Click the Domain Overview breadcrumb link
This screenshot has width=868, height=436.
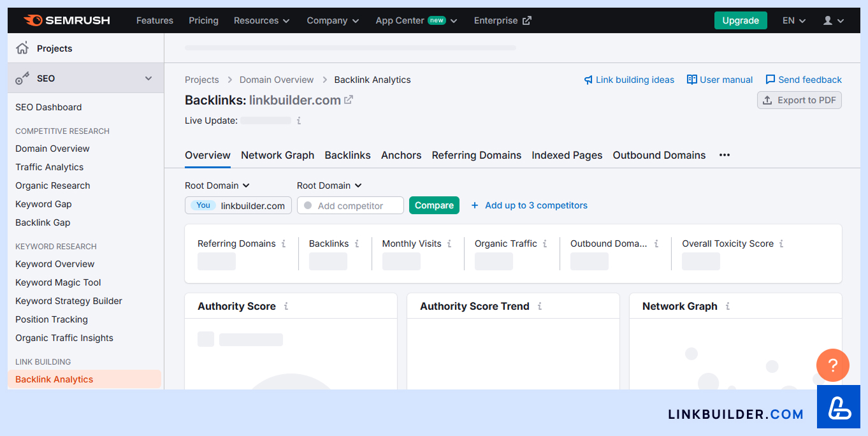coord(277,80)
